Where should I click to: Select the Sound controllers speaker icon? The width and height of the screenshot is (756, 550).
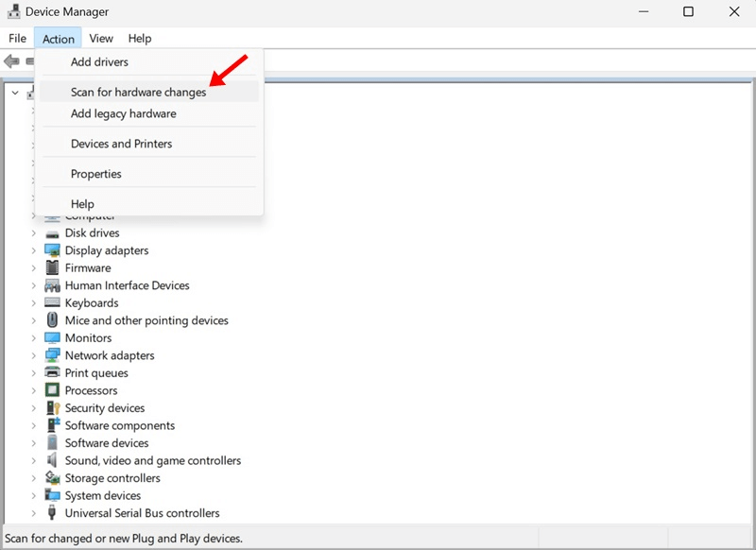tap(52, 460)
